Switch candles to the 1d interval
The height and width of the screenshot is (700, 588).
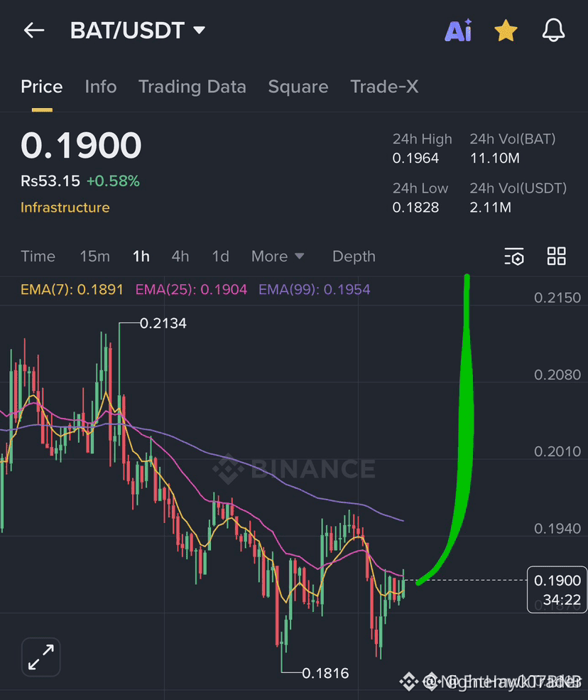[220, 257]
